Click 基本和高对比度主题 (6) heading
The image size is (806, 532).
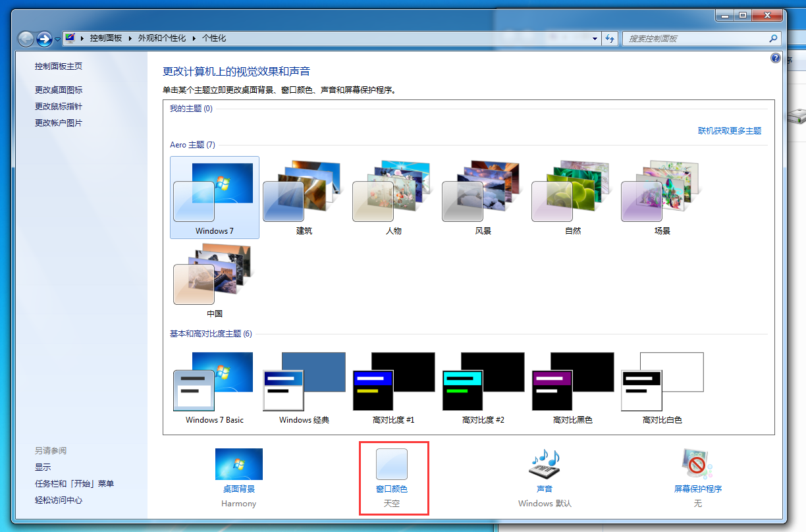211,334
